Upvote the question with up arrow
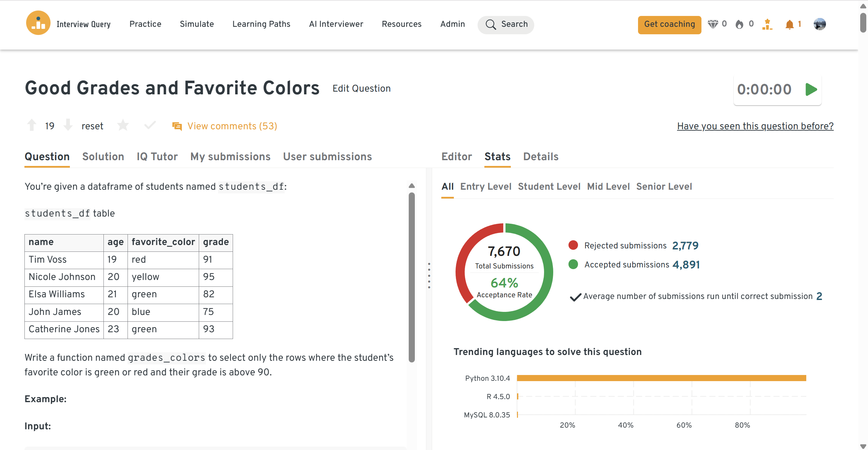868x450 pixels. [32, 125]
